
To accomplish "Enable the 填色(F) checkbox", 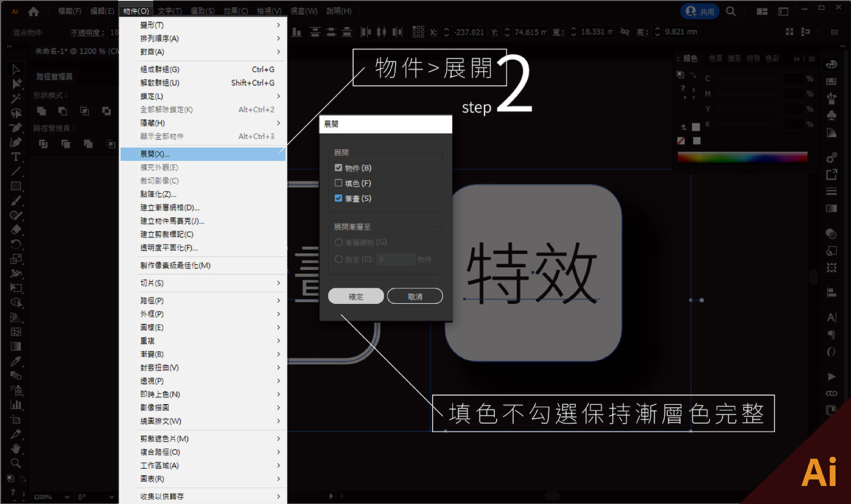I will pyautogui.click(x=338, y=183).
